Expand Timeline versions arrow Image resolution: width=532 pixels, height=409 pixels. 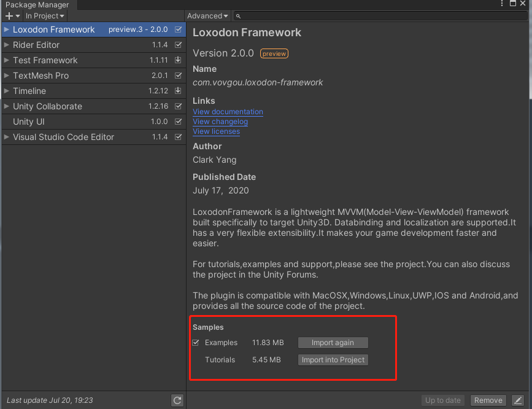point(6,91)
